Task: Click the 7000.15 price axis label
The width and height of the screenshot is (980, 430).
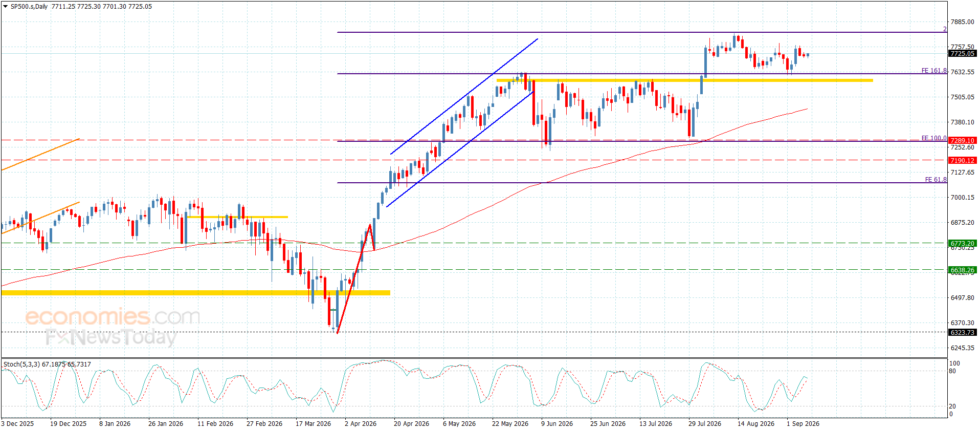Action: 962,198
